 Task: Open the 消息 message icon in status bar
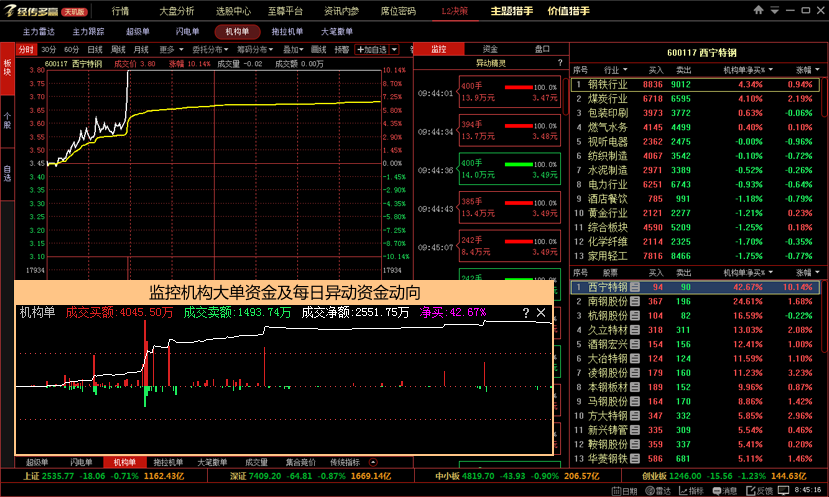[x=717, y=491]
